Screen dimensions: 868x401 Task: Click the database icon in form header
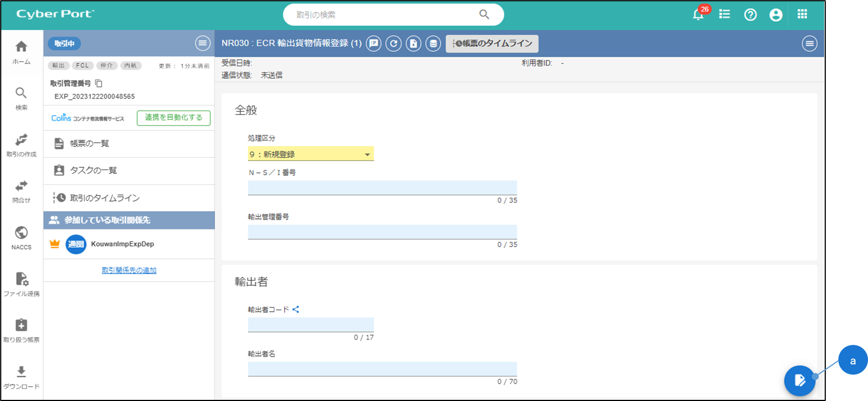click(433, 44)
